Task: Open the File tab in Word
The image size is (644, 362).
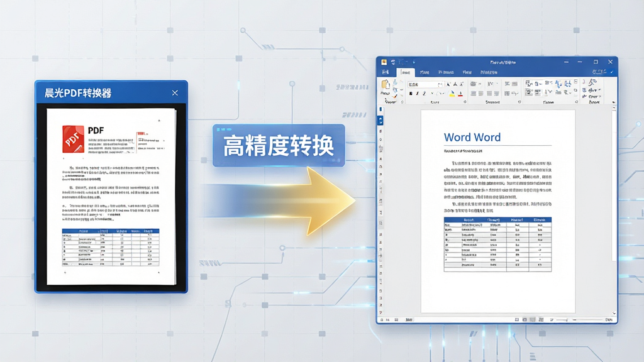Action: click(386, 72)
